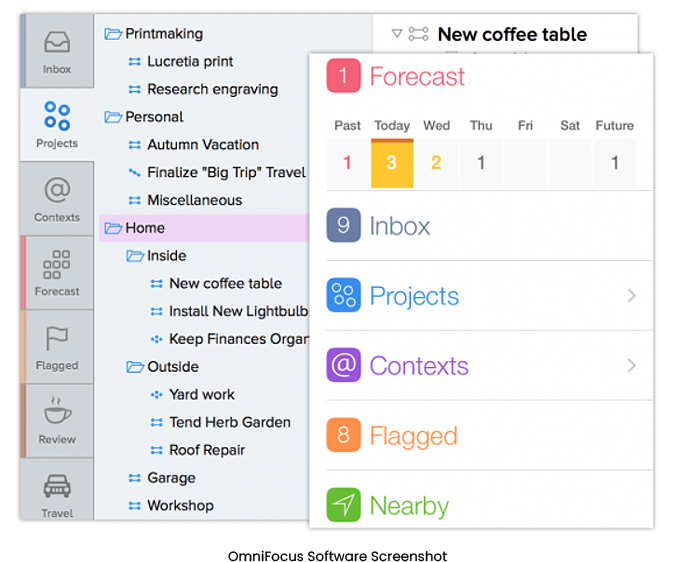Viewport: 678px width, 562px height.
Task: Select the Personal folder row
Action: [x=203, y=117]
